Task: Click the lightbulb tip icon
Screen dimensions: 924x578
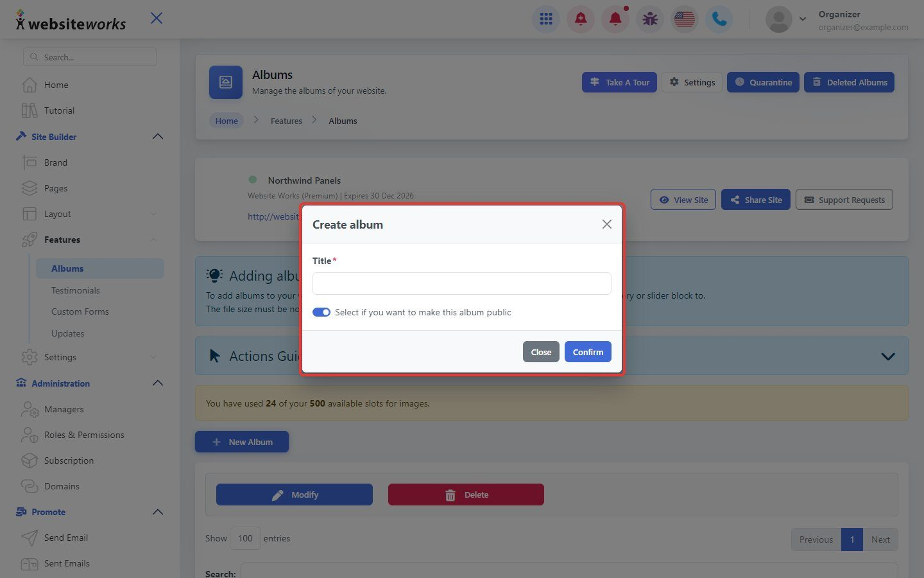Action: point(214,276)
